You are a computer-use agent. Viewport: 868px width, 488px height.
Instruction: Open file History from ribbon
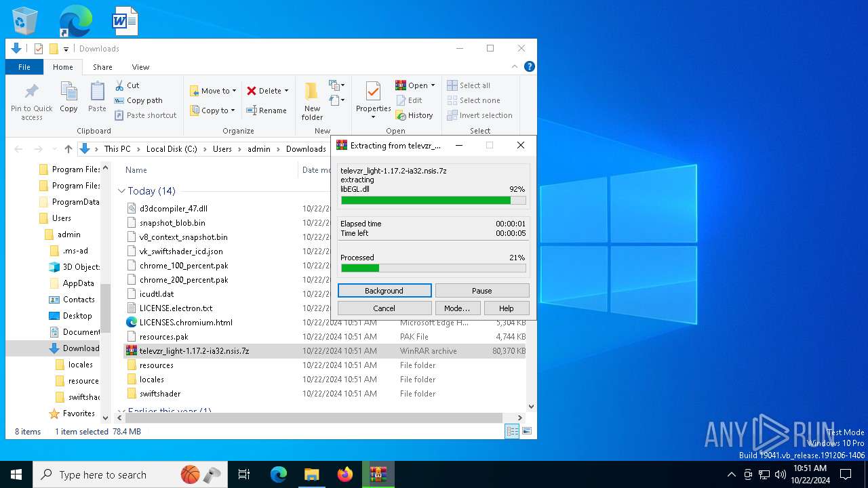tap(414, 115)
